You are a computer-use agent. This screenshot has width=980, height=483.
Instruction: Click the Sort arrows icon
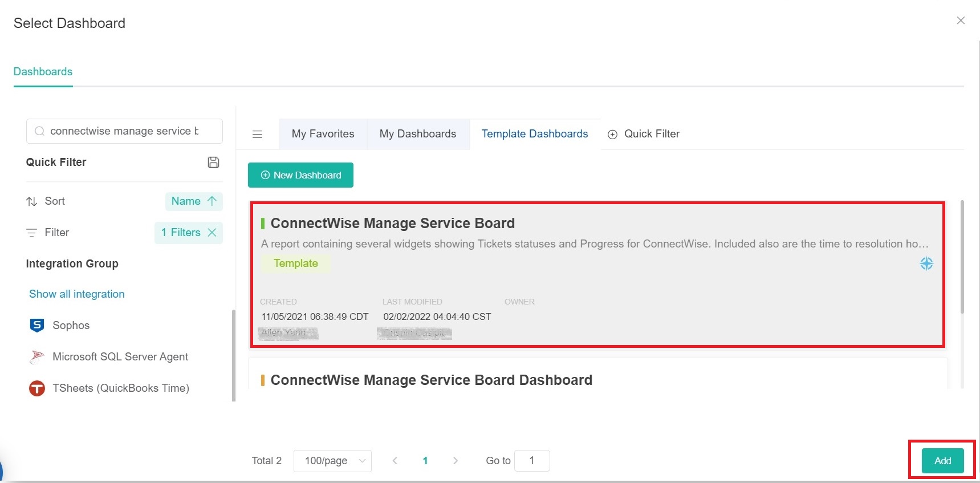pyautogui.click(x=32, y=201)
